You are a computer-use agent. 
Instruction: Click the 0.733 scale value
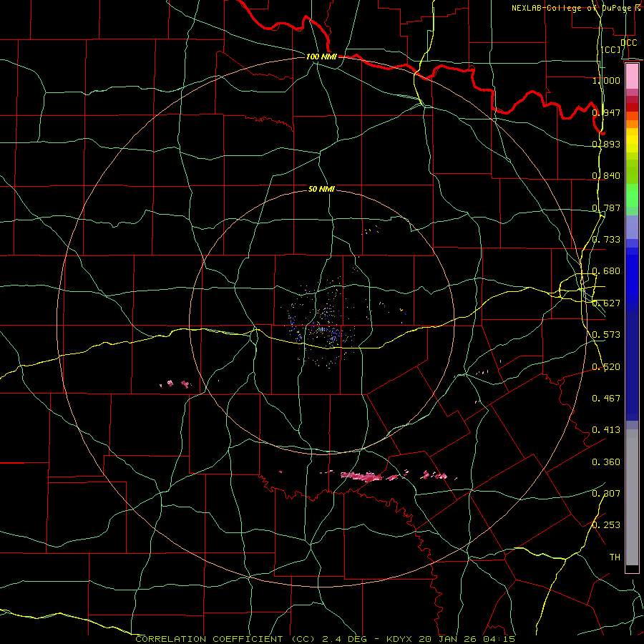coord(606,240)
